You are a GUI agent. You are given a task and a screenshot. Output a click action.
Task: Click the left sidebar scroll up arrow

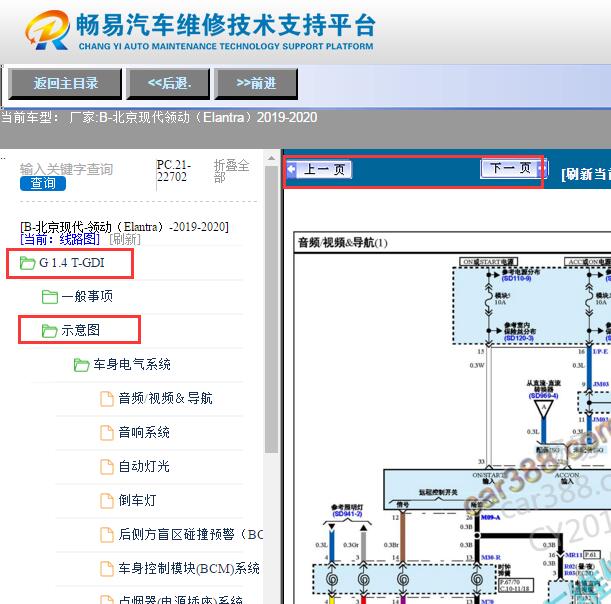271,159
